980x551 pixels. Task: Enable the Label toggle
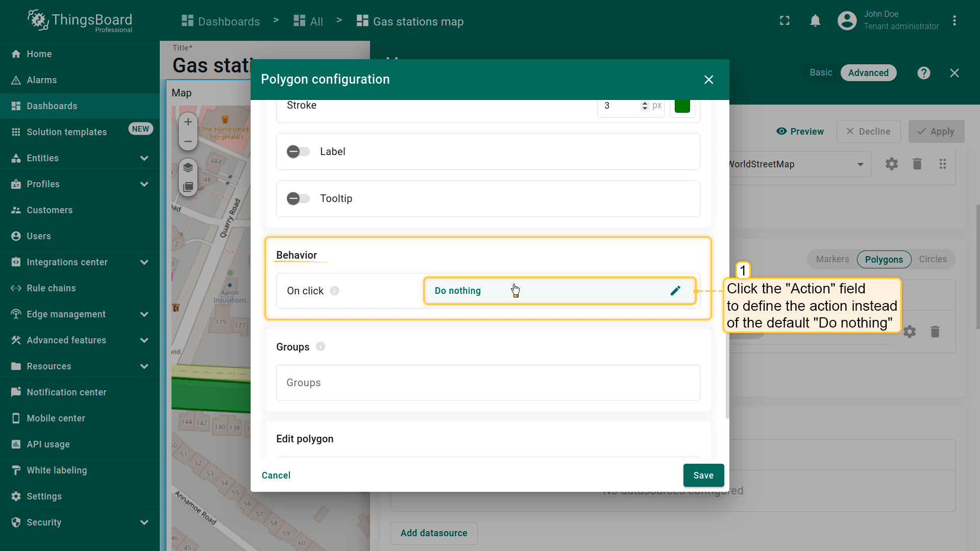click(x=298, y=152)
